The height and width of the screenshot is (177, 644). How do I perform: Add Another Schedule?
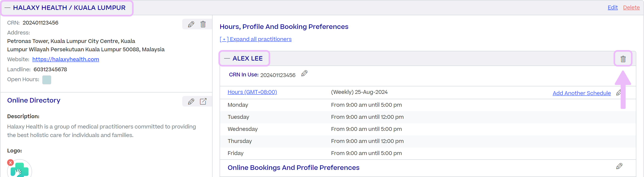(x=582, y=93)
